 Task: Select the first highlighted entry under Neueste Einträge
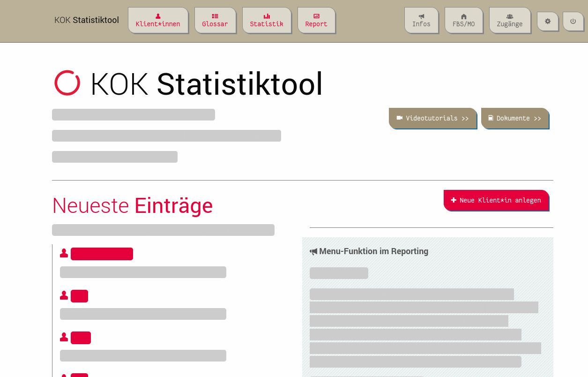coord(102,254)
